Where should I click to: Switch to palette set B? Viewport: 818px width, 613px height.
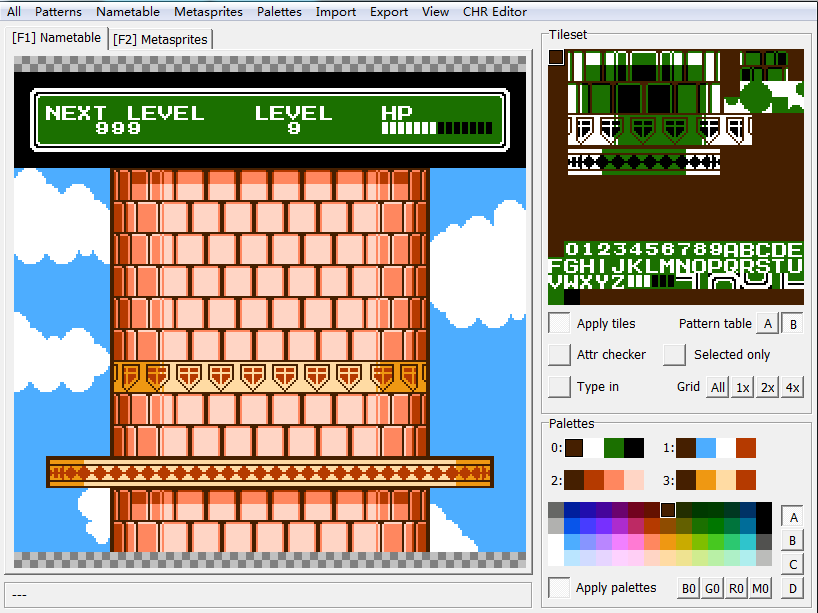tap(793, 540)
